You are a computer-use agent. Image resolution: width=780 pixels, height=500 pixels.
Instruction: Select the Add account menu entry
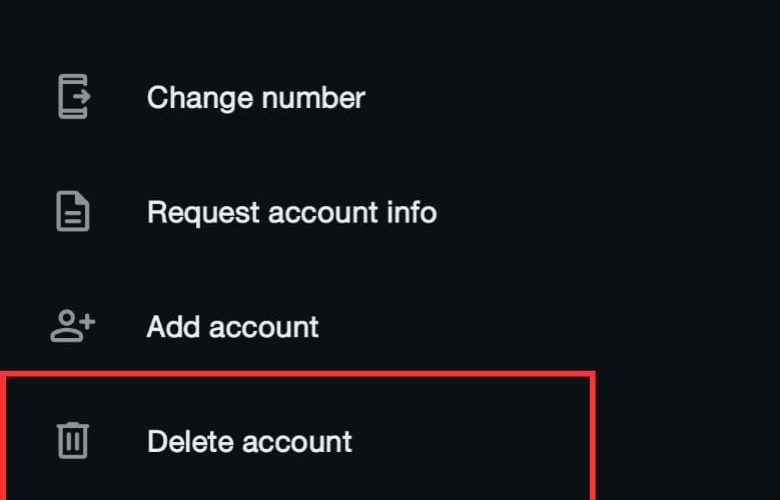pyautogui.click(x=232, y=327)
